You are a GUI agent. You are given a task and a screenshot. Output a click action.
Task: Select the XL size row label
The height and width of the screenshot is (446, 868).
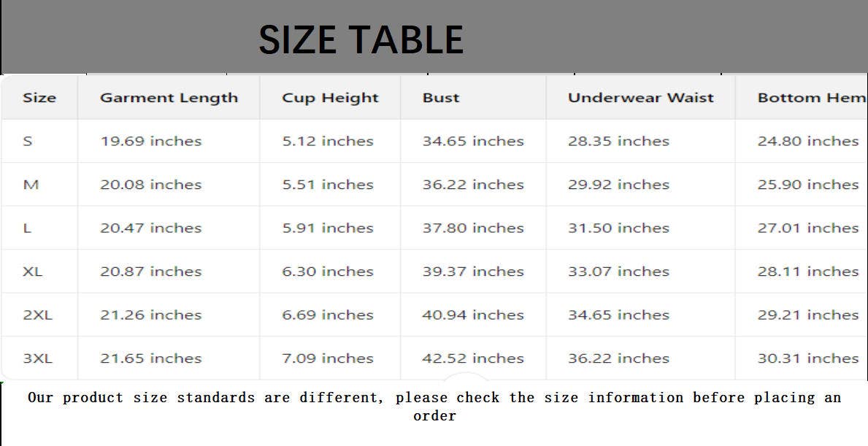click(33, 272)
